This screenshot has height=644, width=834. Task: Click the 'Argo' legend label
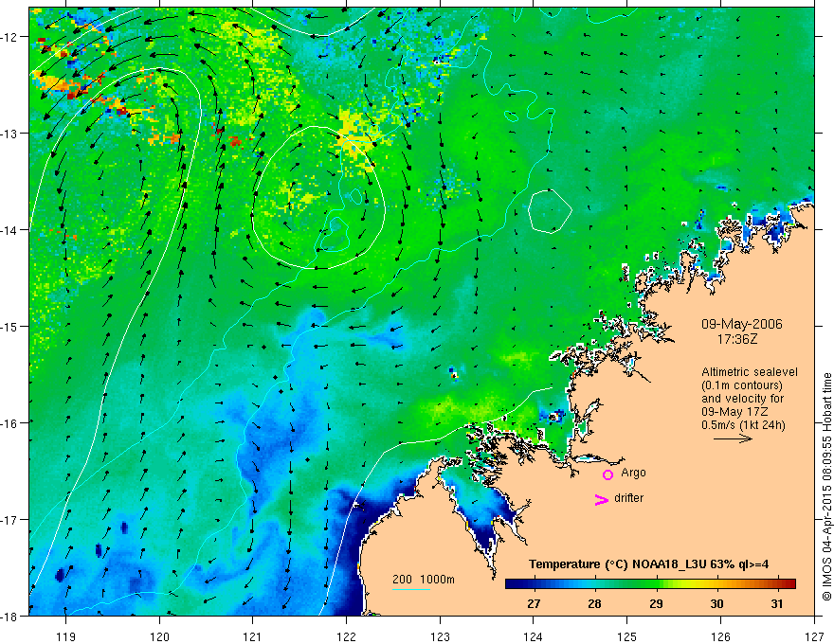pos(633,473)
